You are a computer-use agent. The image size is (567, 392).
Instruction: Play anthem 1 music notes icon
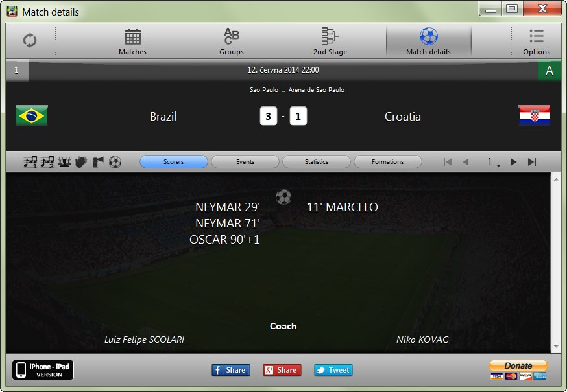tap(30, 162)
